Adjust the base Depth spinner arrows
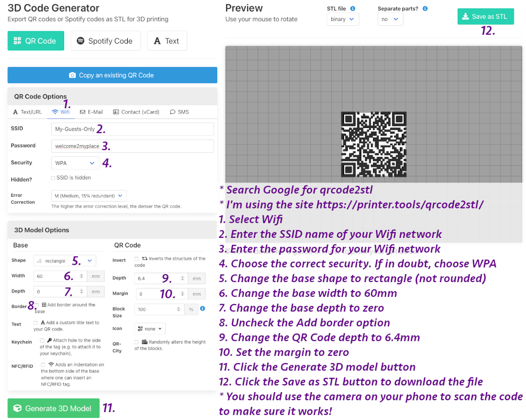 click(82, 292)
